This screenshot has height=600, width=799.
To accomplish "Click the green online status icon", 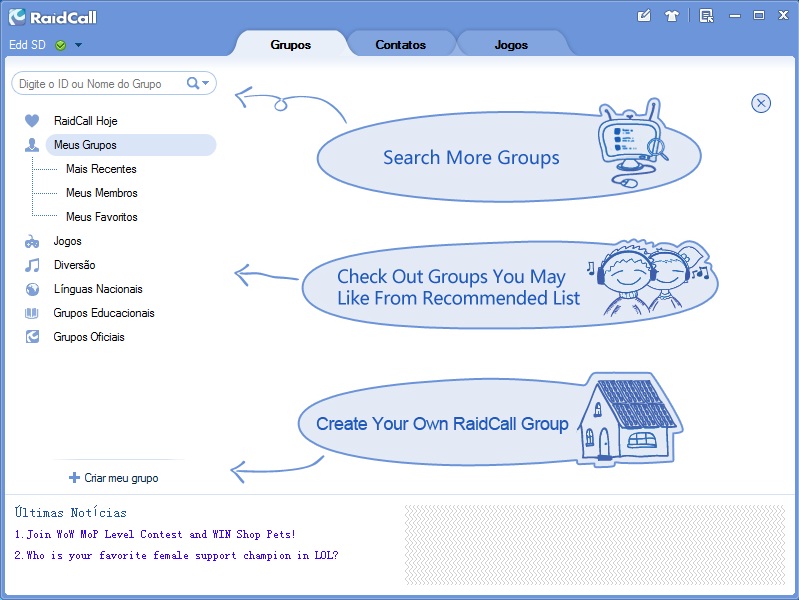I will (x=61, y=45).
